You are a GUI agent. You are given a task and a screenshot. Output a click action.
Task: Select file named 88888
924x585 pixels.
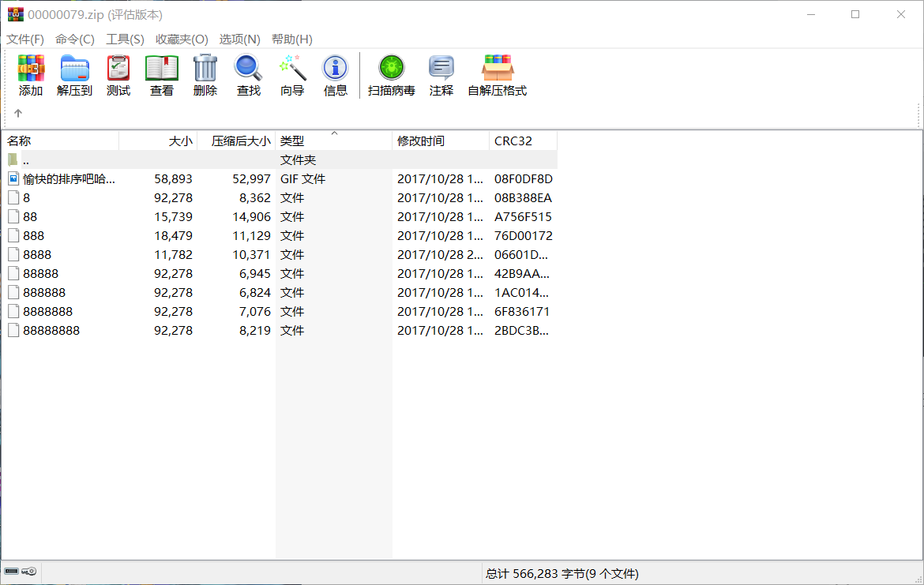[x=40, y=273]
